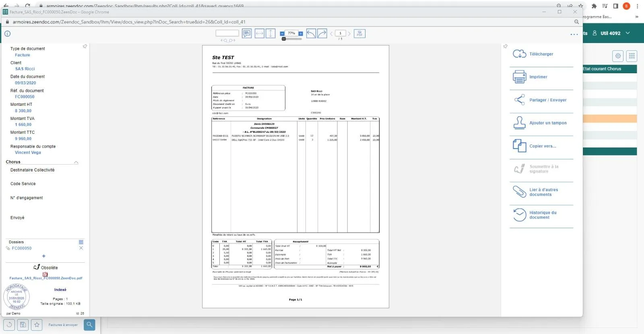The image size is (644, 334).
Task: Remove dossier FC000050 with X
Action: pos(81,248)
